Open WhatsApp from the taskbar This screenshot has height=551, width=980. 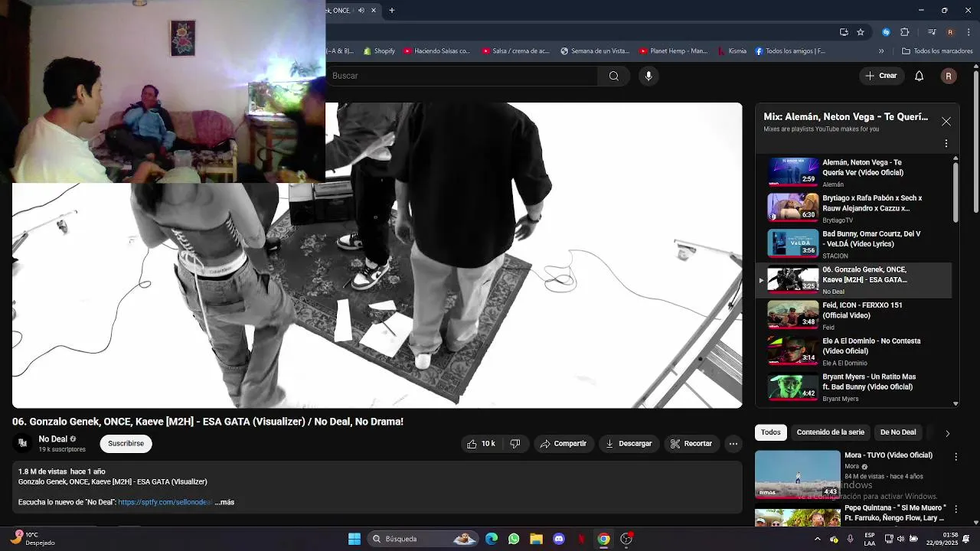[x=514, y=539]
